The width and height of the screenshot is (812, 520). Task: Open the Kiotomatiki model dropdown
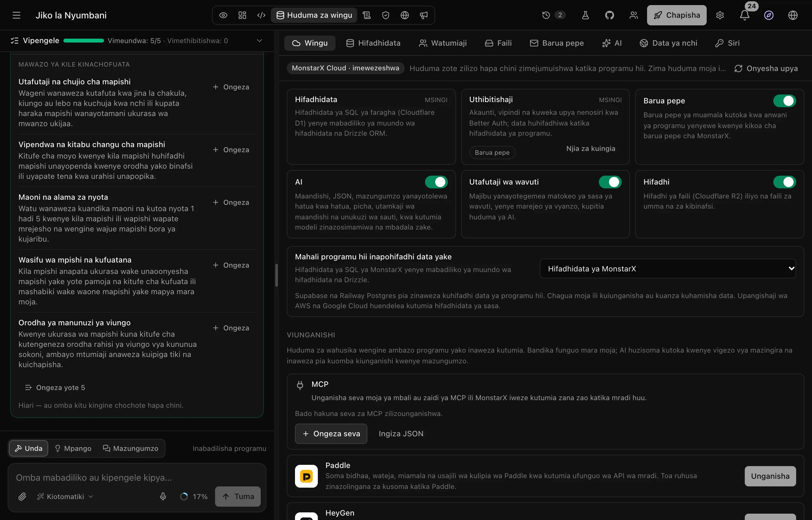(65, 496)
